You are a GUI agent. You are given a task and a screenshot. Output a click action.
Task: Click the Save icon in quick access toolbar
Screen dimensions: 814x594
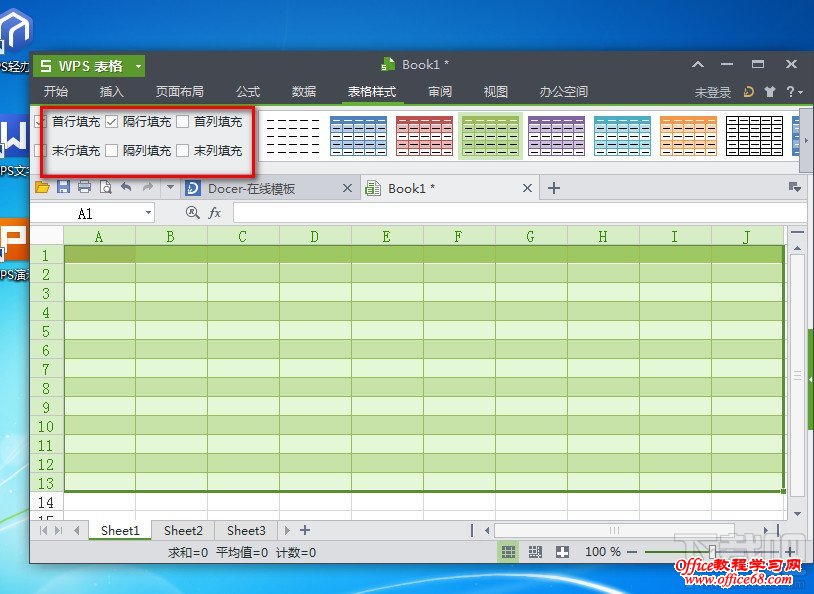63,187
